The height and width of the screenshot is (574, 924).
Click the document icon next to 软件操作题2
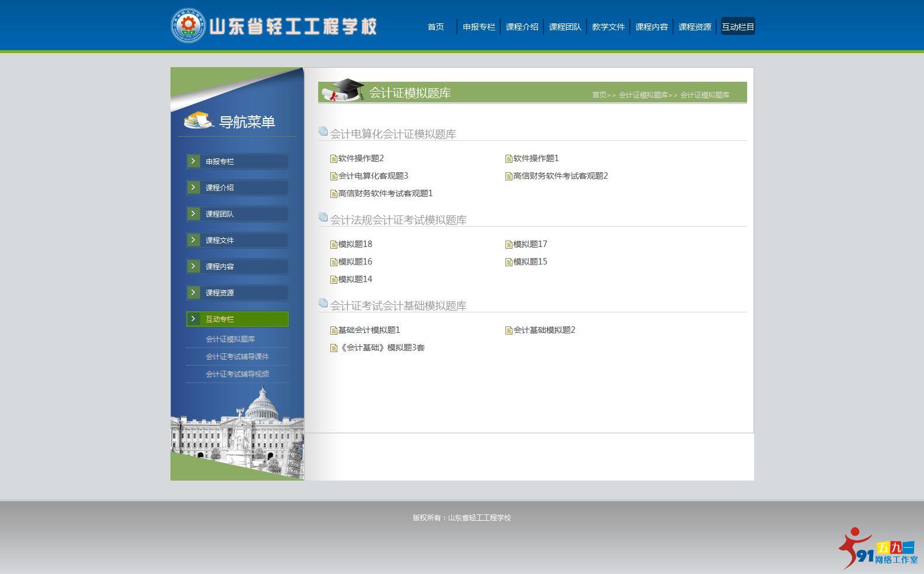tap(334, 159)
